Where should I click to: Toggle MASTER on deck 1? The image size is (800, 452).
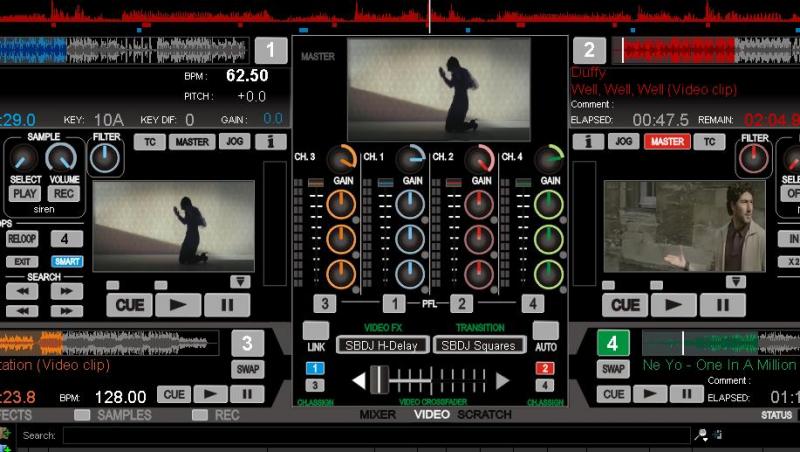point(192,142)
